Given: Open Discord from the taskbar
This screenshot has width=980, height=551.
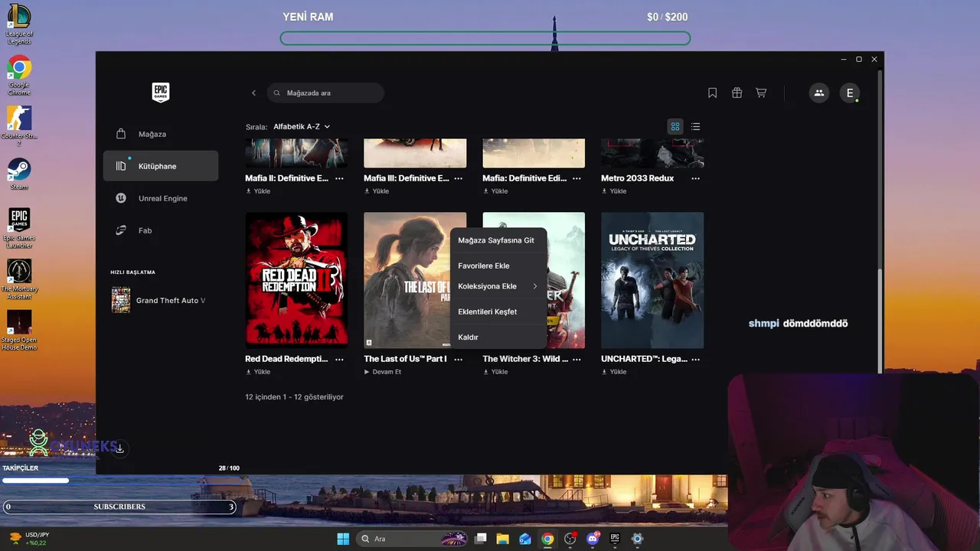Looking at the screenshot, I should [x=593, y=539].
